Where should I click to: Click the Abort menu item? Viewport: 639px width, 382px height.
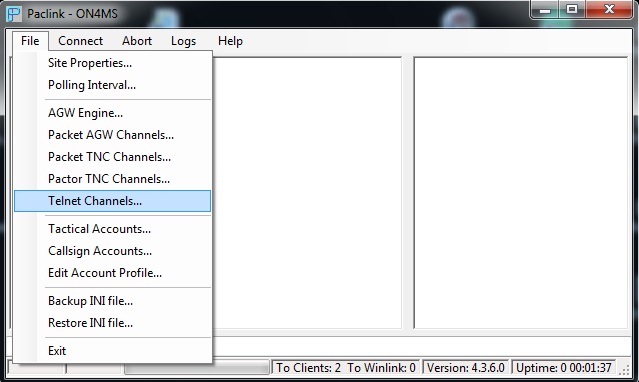137,41
